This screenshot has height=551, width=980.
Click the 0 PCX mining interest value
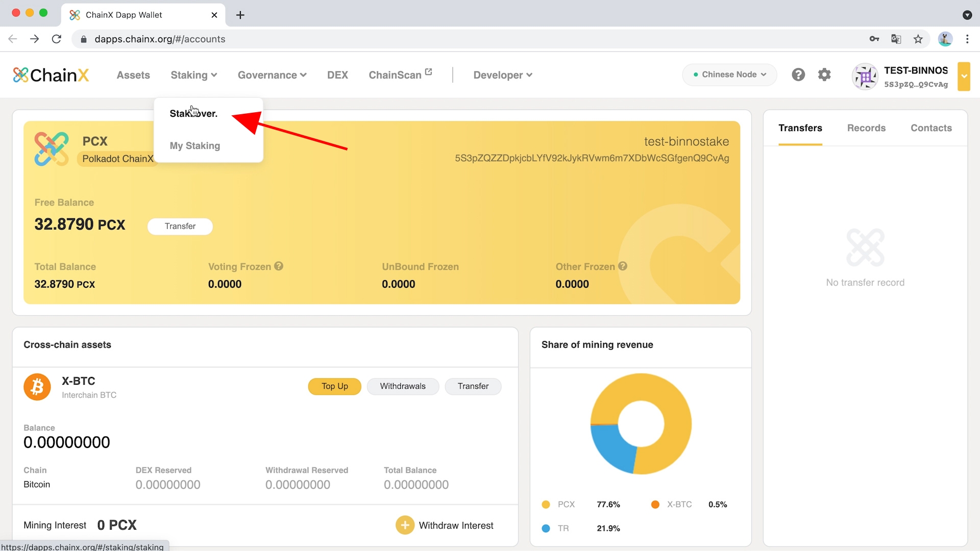117,525
